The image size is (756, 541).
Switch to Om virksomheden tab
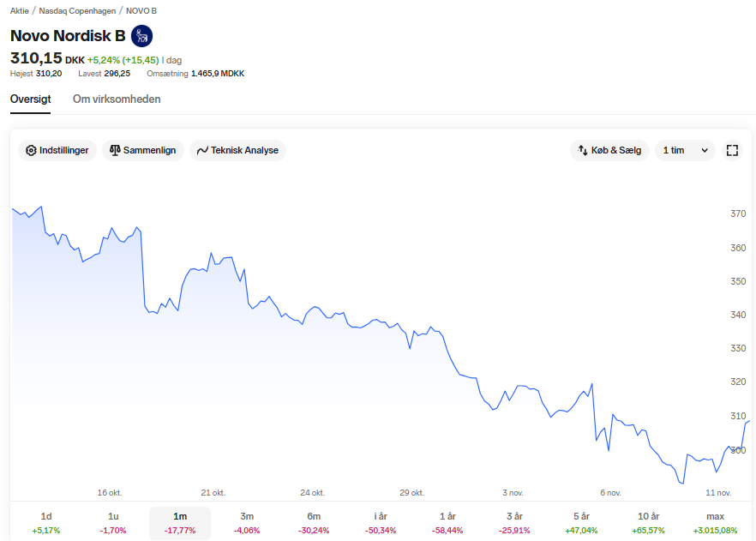[x=117, y=99]
